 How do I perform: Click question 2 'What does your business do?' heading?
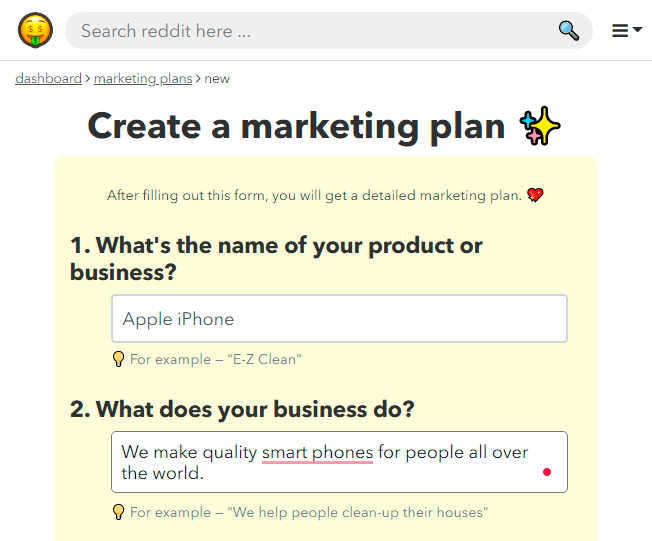tap(242, 409)
